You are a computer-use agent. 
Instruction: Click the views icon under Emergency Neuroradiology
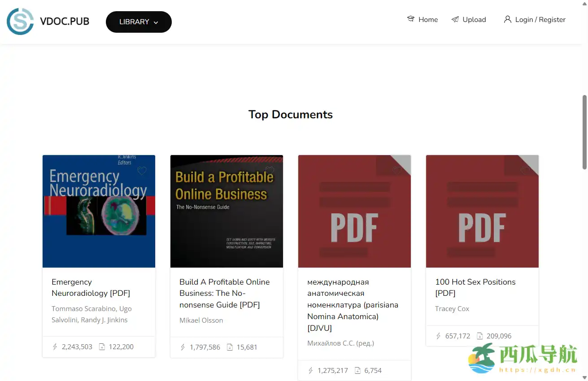pos(55,346)
